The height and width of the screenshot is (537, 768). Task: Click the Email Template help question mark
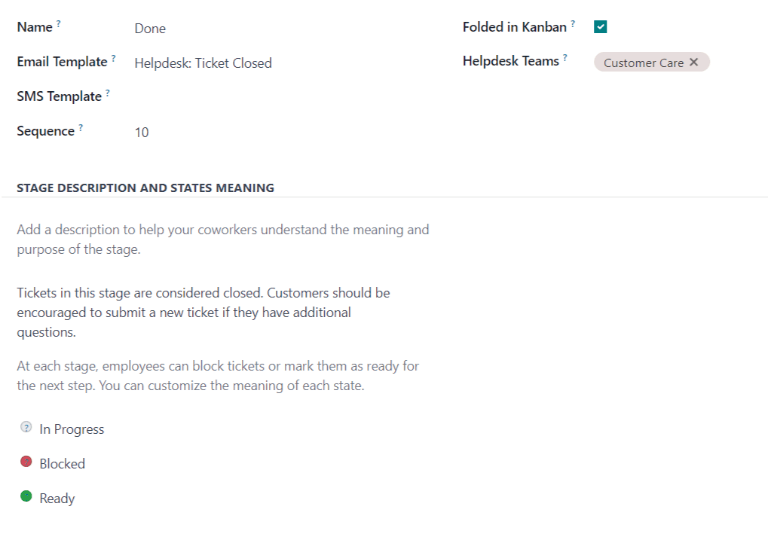click(114, 58)
